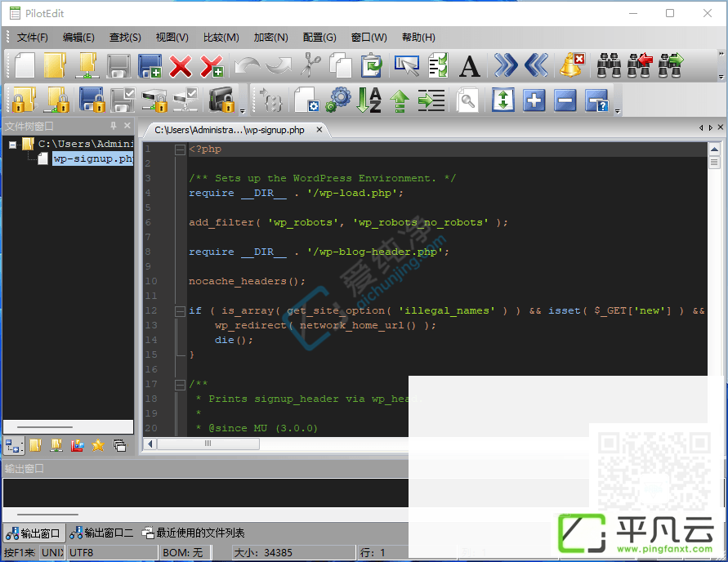This screenshot has width=728, height=562.
Task: Close the wp-signup.php tab
Action: point(319,130)
